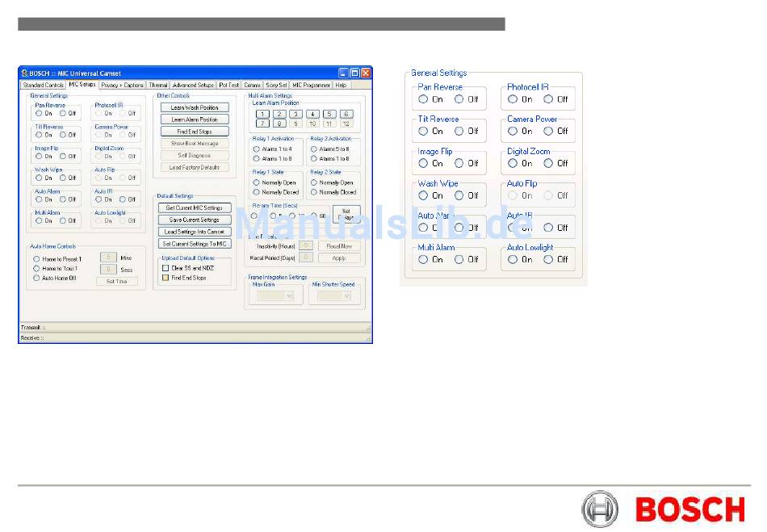The height and width of the screenshot is (532, 767).
Task: Click Load Factory Defaults button
Action: (x=195, y=167)
